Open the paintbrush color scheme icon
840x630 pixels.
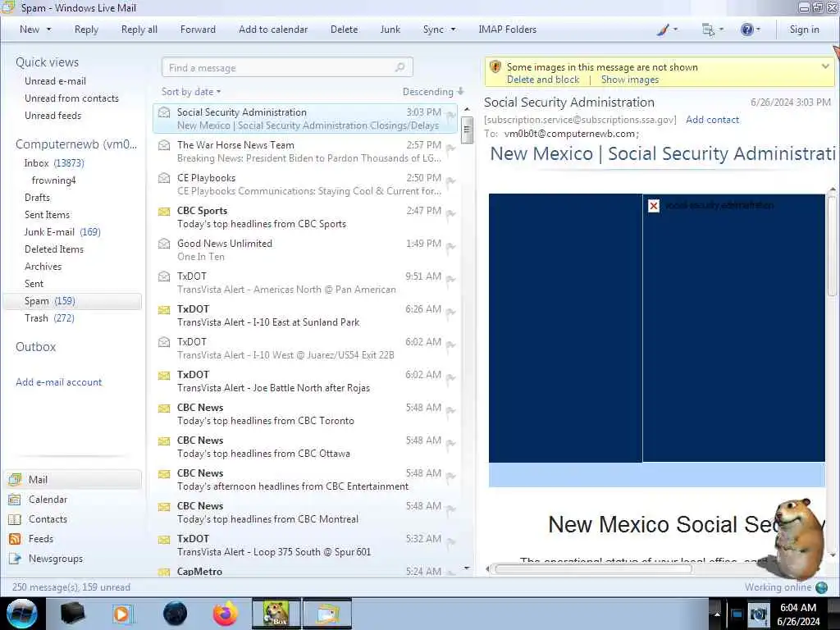663,30
